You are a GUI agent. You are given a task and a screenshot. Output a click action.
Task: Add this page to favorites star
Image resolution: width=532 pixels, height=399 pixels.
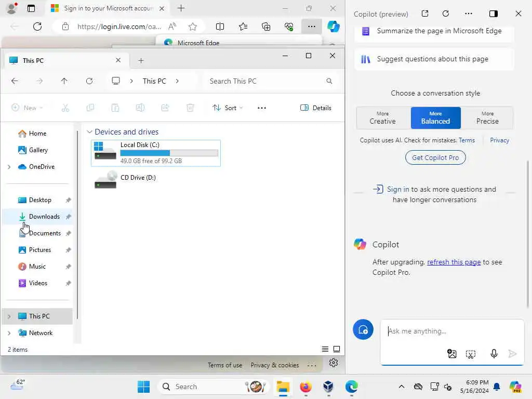[x=193, y=26]
